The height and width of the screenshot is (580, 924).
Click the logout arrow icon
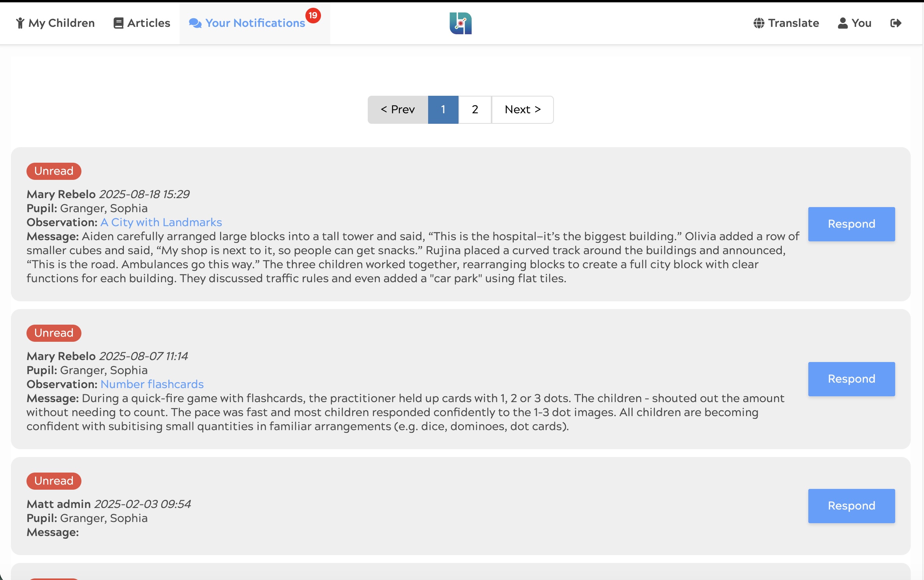pos(896,23)
